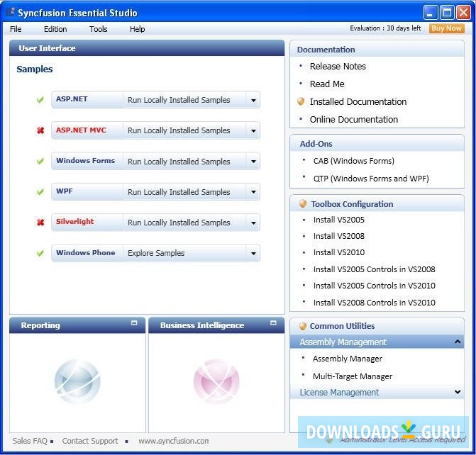Click the shield icon beside Installed Documentation
Image resolution: width=476 pixels, height=455 pixels.
pos(301,101)
